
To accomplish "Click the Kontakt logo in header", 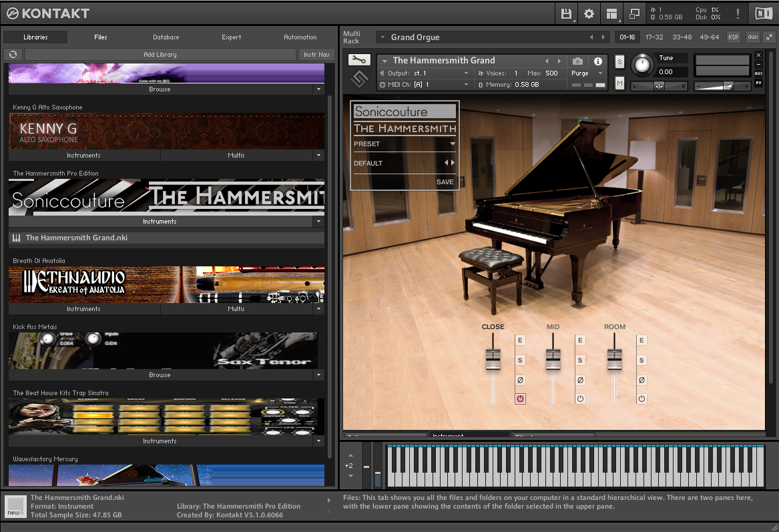I will coord(48,13).
